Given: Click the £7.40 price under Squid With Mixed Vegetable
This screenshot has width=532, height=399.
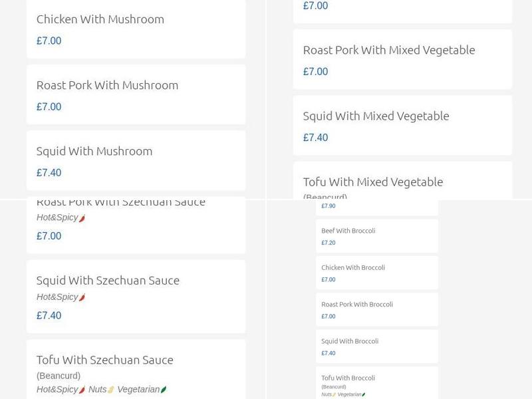Looking at the screenshot, I should pos(316,137).
